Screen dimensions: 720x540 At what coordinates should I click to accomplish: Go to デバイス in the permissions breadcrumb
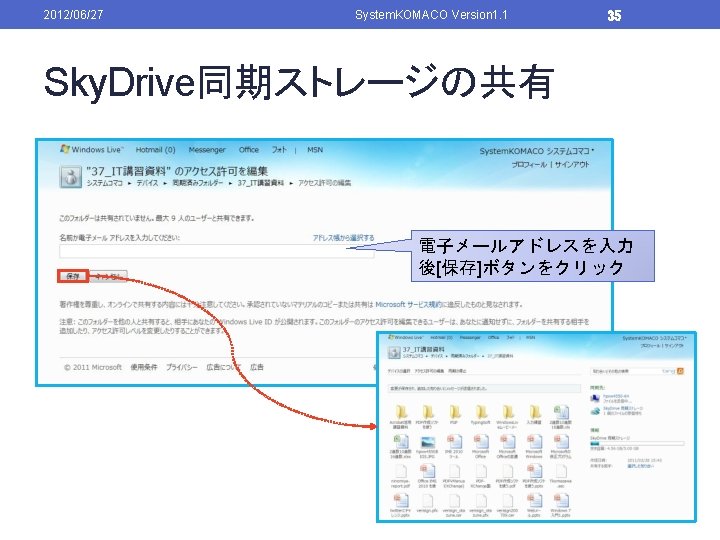[147, 183]
